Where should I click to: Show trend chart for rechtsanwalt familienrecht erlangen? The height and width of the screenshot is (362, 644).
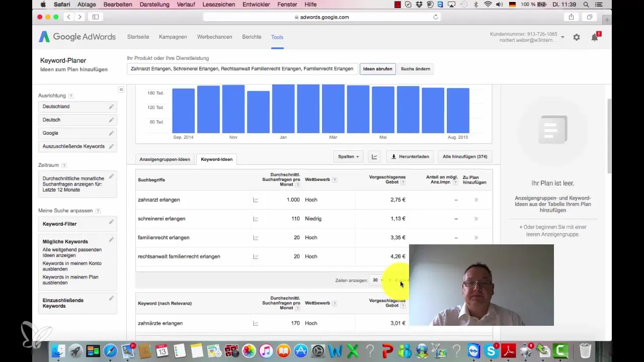256,256
